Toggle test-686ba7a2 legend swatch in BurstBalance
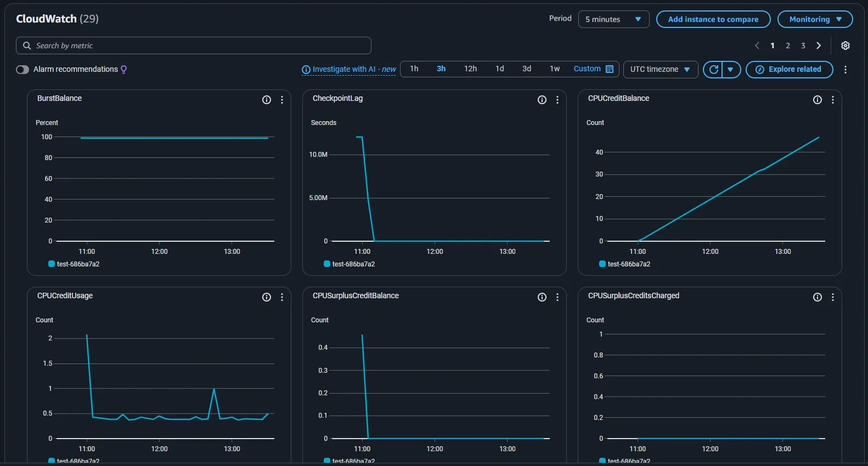 pos(52,264)
